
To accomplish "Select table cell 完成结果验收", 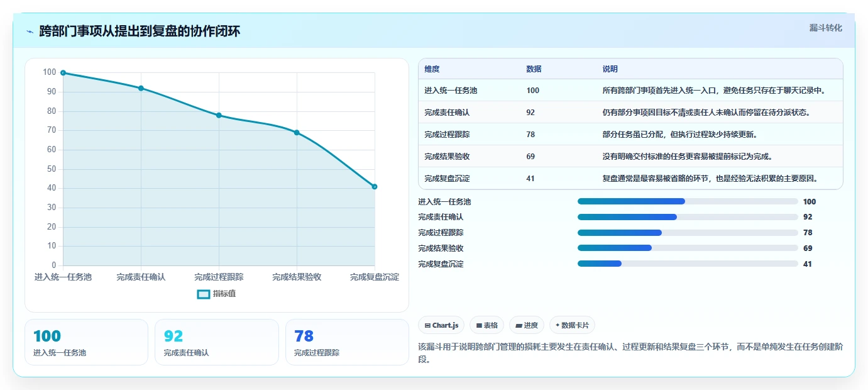I will pyautogui.click(x=447, y=157).
